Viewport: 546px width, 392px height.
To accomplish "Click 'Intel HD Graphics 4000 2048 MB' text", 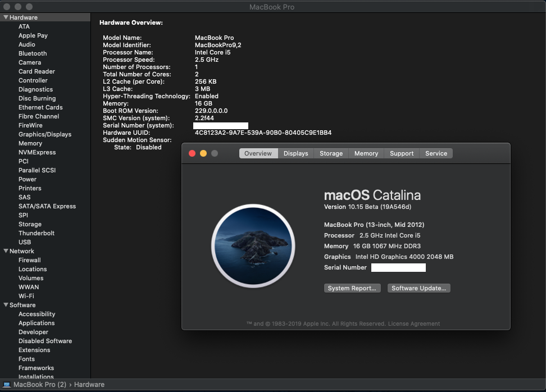I will pos(404,257).
